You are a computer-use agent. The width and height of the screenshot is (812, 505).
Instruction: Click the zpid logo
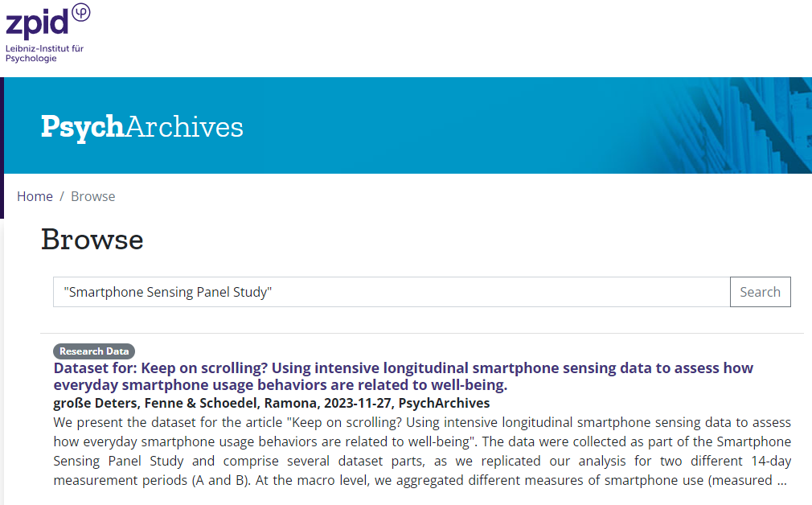pyautogui.click(x=47, y=33)
